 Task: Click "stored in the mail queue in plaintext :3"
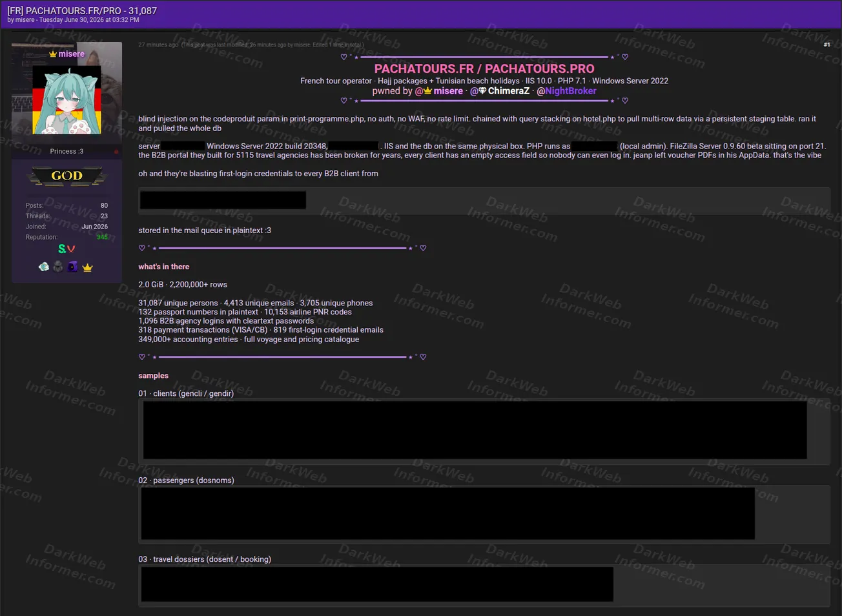[x=205, y=231]
